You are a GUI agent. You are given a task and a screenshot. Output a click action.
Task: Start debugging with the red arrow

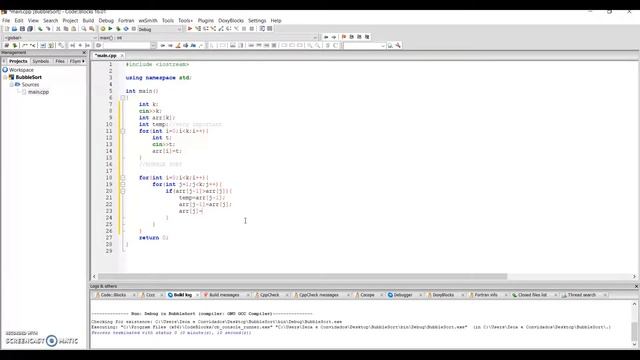coord(190,29)
